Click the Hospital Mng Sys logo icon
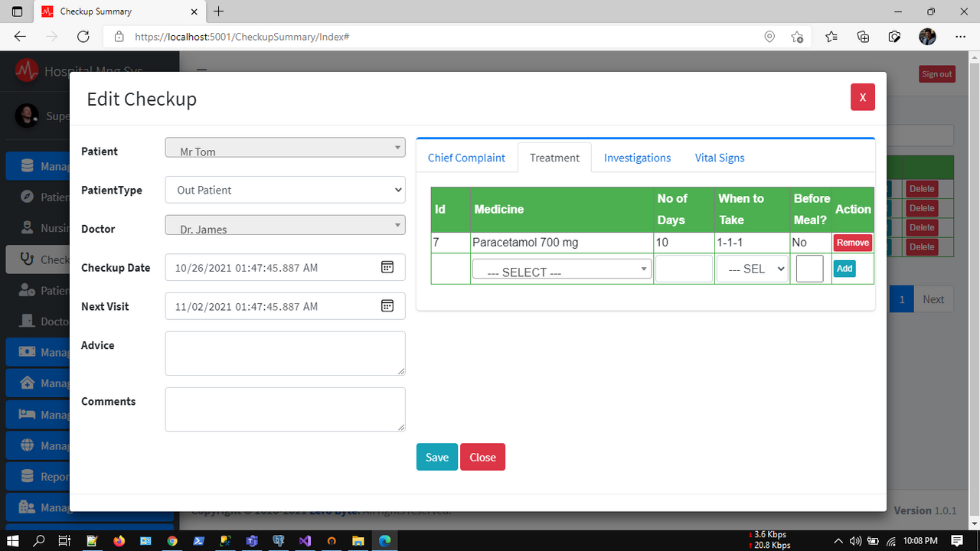 click(x=25, y=70)
